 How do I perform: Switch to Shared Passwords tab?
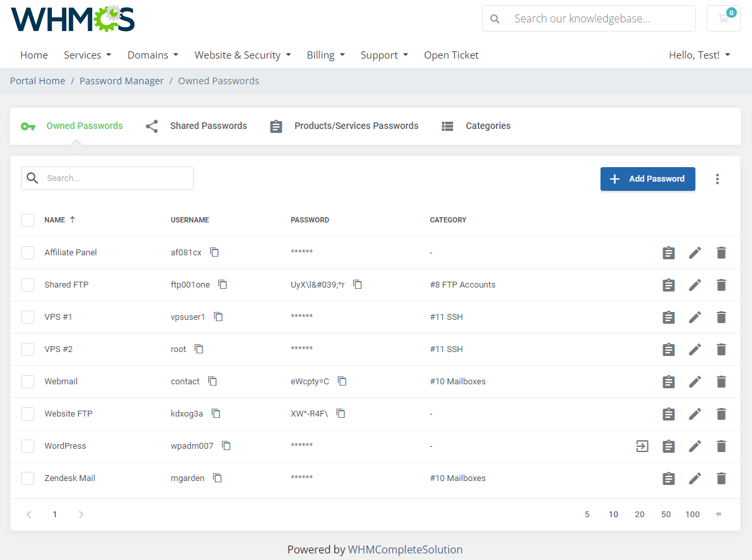(196, 126)
